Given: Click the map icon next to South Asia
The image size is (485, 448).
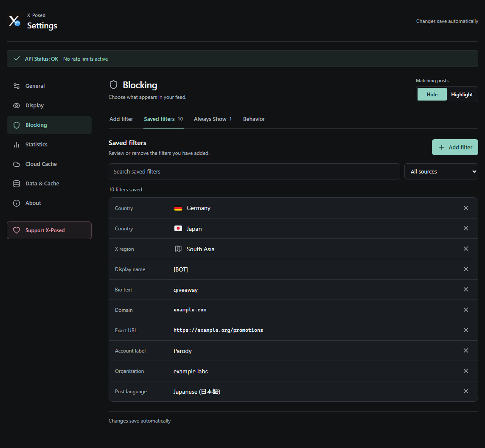Looking at the screenshot, I should tap(178, 249).
